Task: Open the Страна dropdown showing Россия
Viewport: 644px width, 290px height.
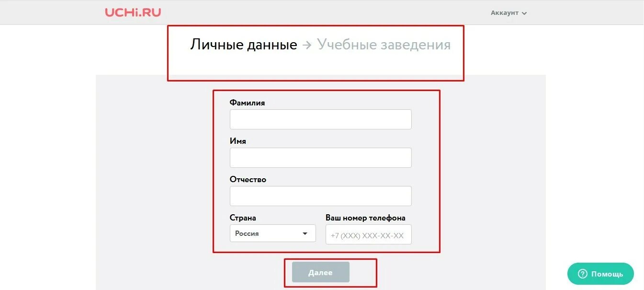Action: pyautogui.click(x=273, y=233)
